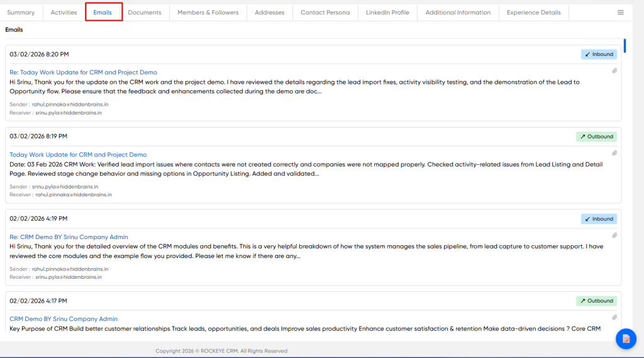This screenshot has height=358, width=644.
Task: Click body text starting 'Date: 03 Feb 2026 CRM Work'
Action: (306, 169)
